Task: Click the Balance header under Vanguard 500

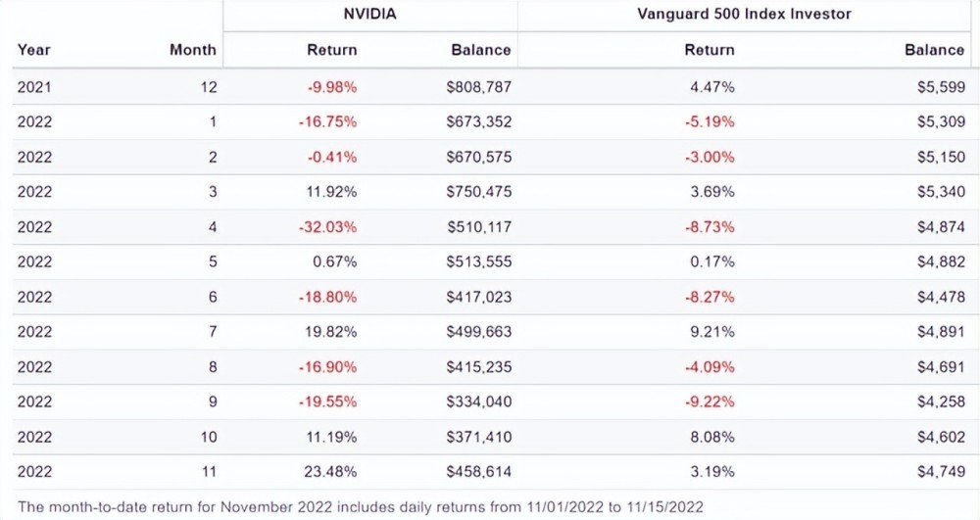Action: tap(934, 50)
